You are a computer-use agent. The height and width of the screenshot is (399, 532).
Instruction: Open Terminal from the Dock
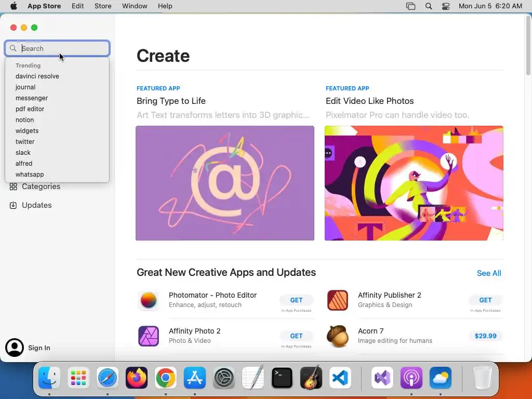pos(282,378)
